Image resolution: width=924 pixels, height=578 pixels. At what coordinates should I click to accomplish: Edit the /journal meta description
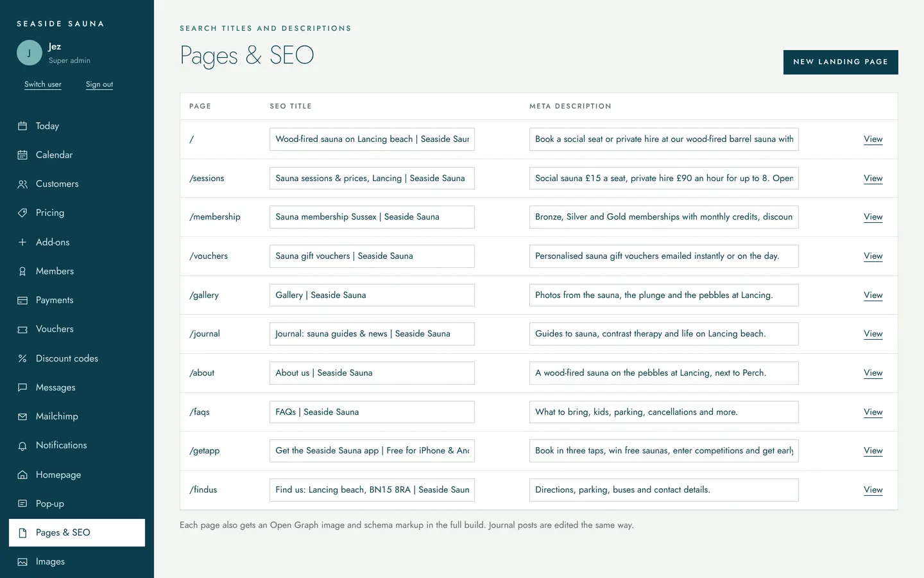tap(664, 334)
